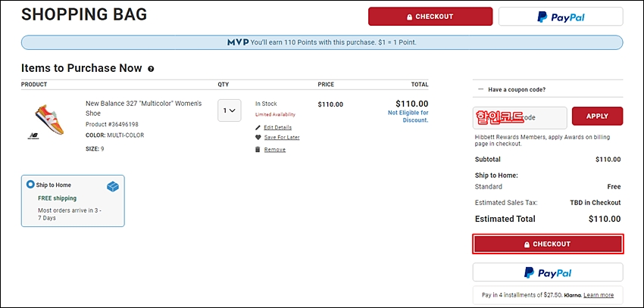The width and height of the screenshot is (644, 308).
Task: Select the Ship to Home radio button
Action: (x=30, y=185)
